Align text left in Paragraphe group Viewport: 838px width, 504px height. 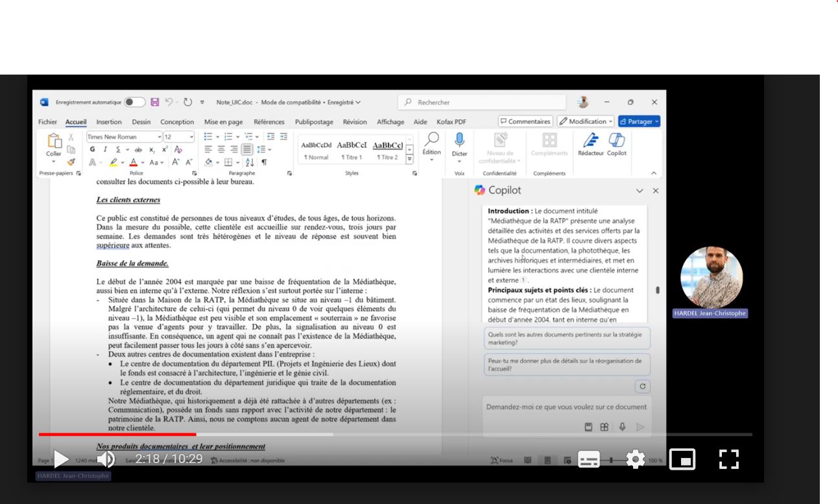pos(208,149)
